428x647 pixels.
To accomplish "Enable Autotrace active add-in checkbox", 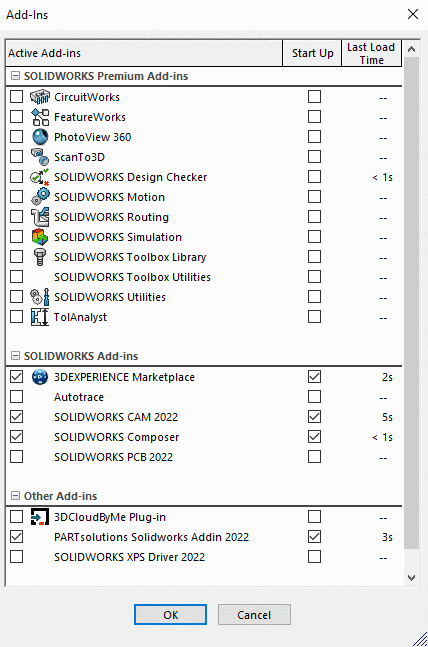I will click(x=17, y=397).
